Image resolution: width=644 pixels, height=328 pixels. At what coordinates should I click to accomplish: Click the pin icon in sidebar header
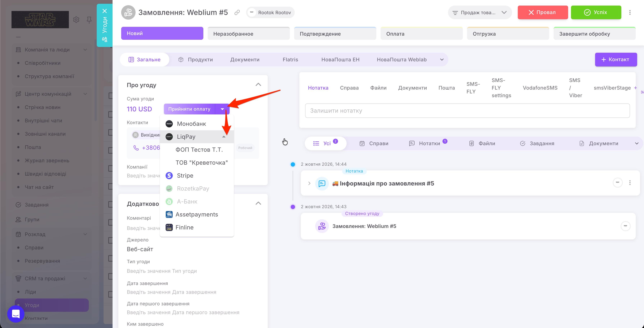pos(89,20)
